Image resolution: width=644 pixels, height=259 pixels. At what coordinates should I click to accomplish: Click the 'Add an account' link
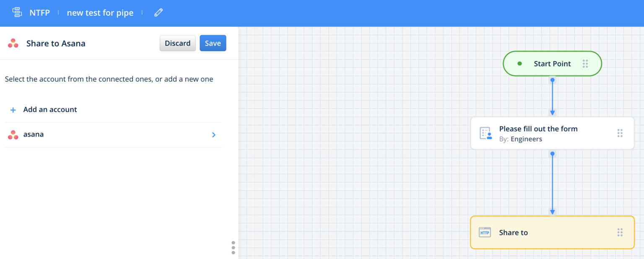point(50,110)
